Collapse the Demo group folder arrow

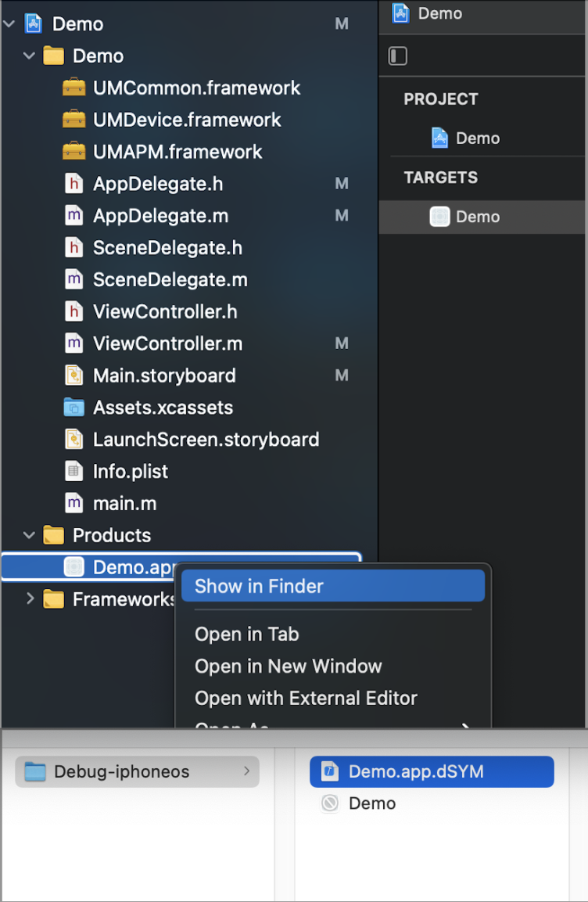[30, 56]
